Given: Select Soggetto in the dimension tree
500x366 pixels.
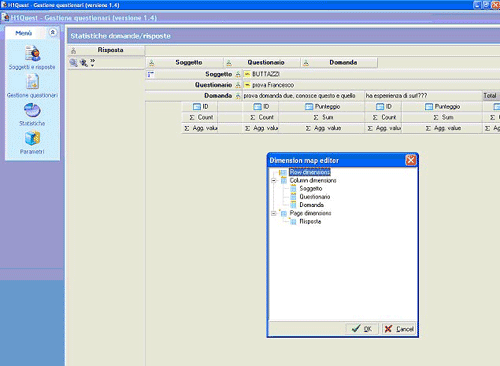Looking at the screenshot, I should point(311,189).
